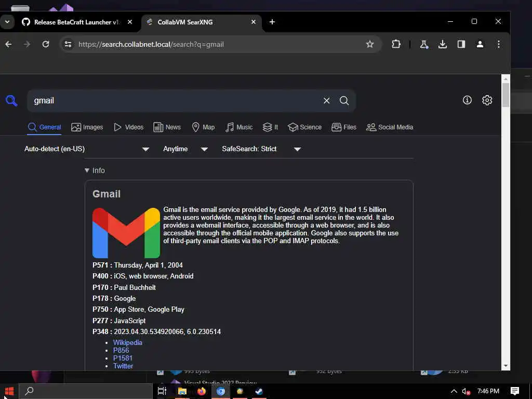532x399 pixels.
Task: Open the Auto-detect (en-US) language dropdown
Action: [x=87, y=149]
